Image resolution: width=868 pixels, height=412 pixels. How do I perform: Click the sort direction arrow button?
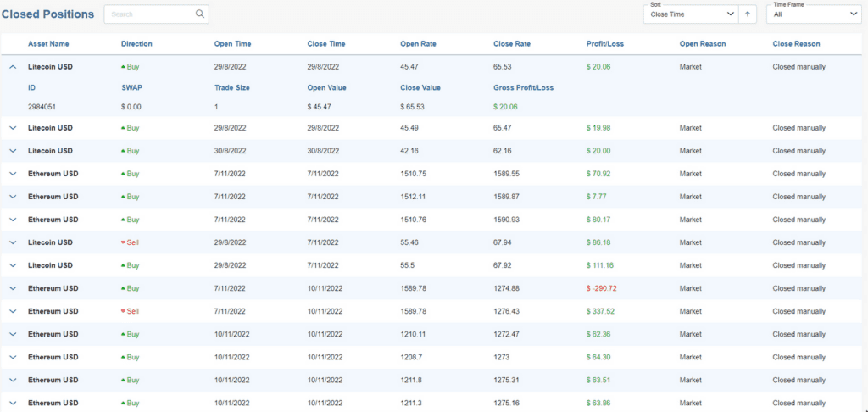tap(748, 14)
